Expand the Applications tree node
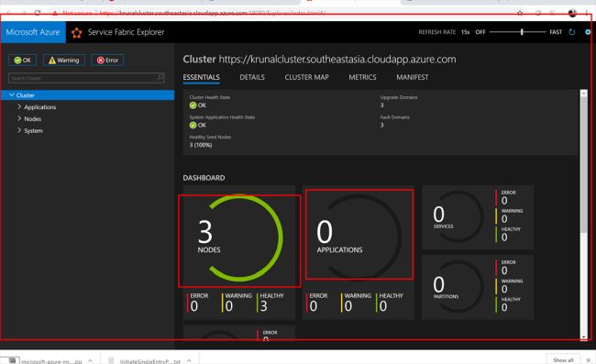 (19, 106)
